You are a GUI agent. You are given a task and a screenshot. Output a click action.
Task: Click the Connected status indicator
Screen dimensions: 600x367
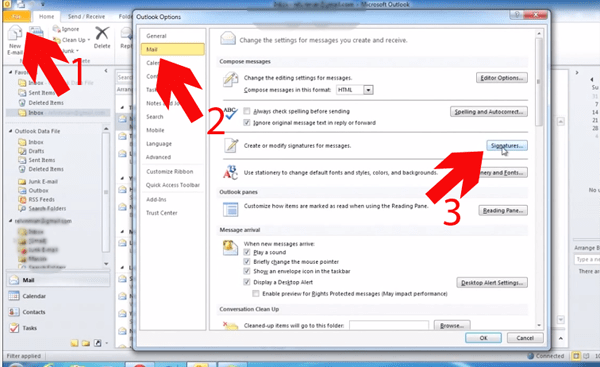click(x=546, y=356)
